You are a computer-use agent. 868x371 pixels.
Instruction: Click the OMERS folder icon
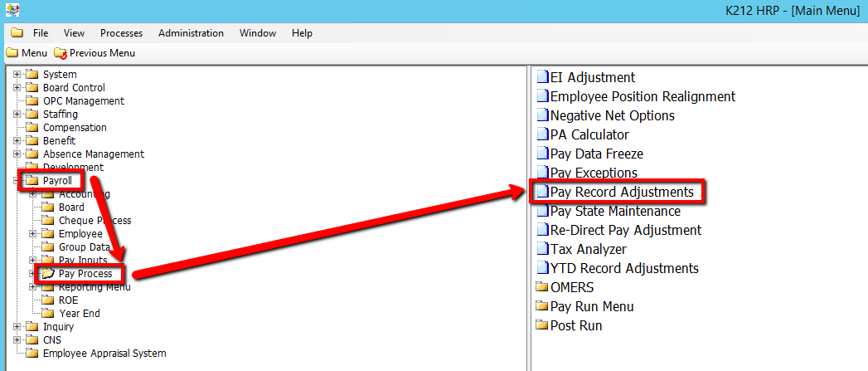coord(543,287)
